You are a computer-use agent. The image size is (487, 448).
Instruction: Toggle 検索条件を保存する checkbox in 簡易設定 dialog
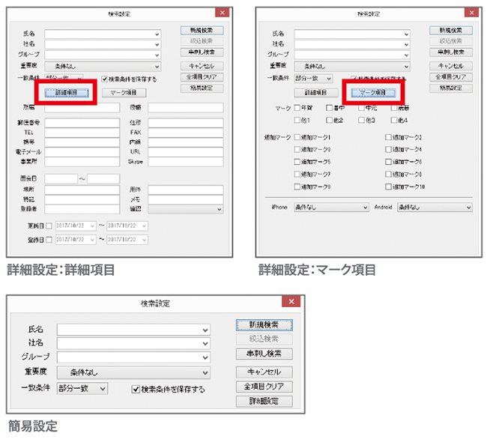(x=136, y=389)
